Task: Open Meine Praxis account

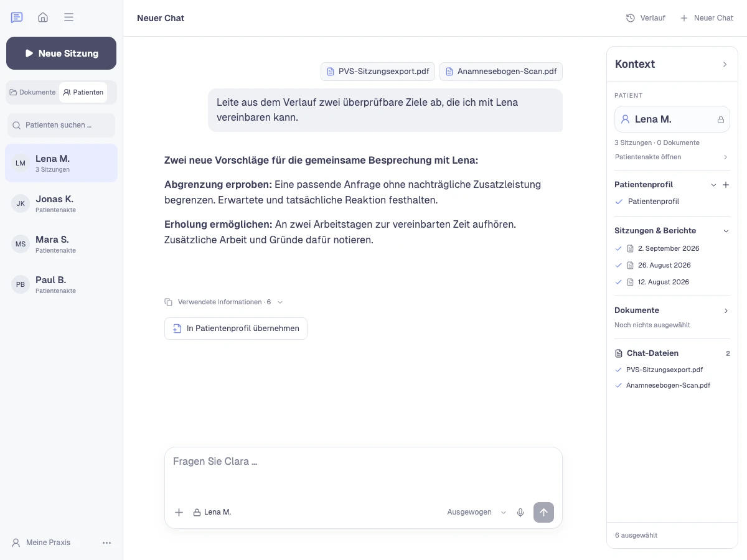Action: [41, 543]
